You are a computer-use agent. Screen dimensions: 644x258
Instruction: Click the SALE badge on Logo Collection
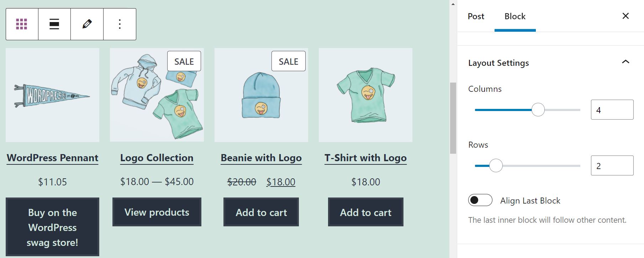tap(184, 61)
